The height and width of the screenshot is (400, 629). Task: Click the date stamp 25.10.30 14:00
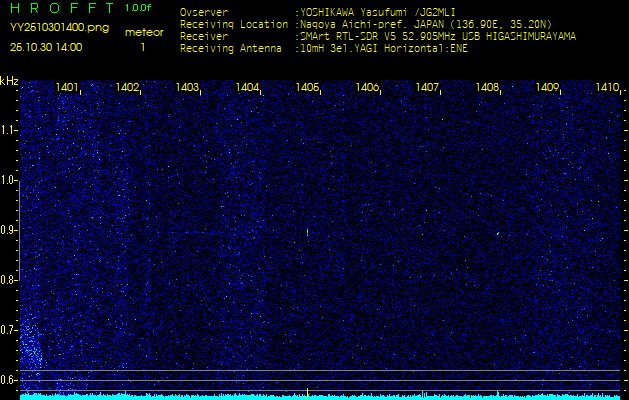click(46, 47)
